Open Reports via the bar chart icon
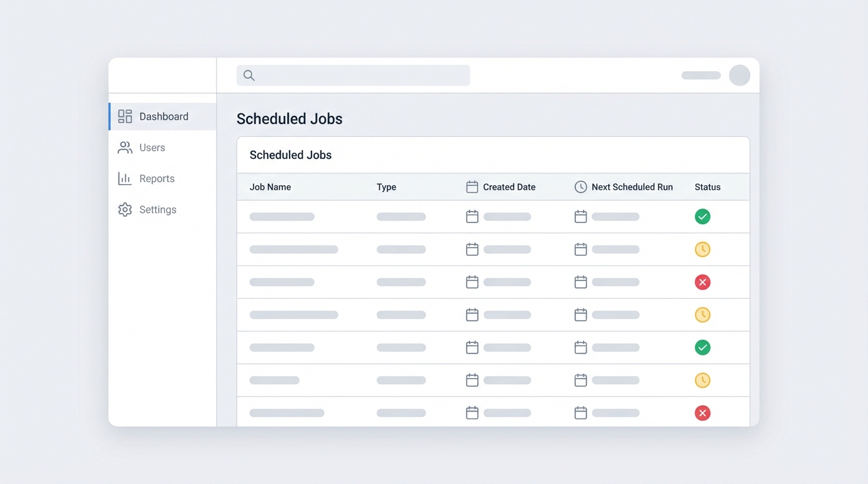This screenshot has height=484, width=868. click(124, 178)
